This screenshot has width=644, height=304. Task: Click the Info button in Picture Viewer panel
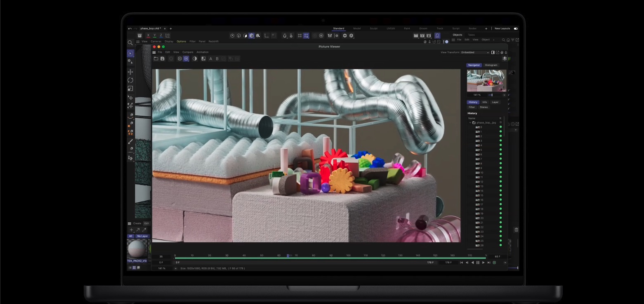coord(485,102)
